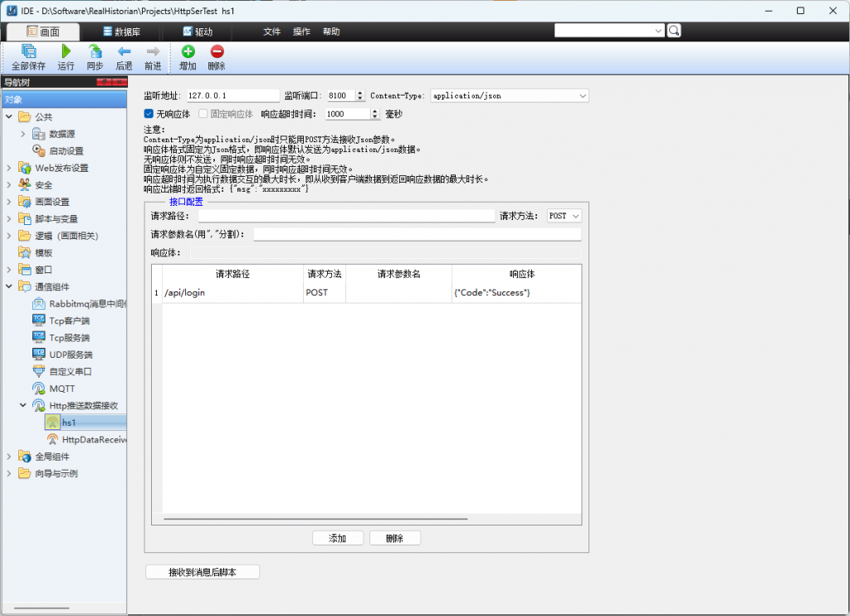Click the navigation tree horizontal scrollbar

42,608
